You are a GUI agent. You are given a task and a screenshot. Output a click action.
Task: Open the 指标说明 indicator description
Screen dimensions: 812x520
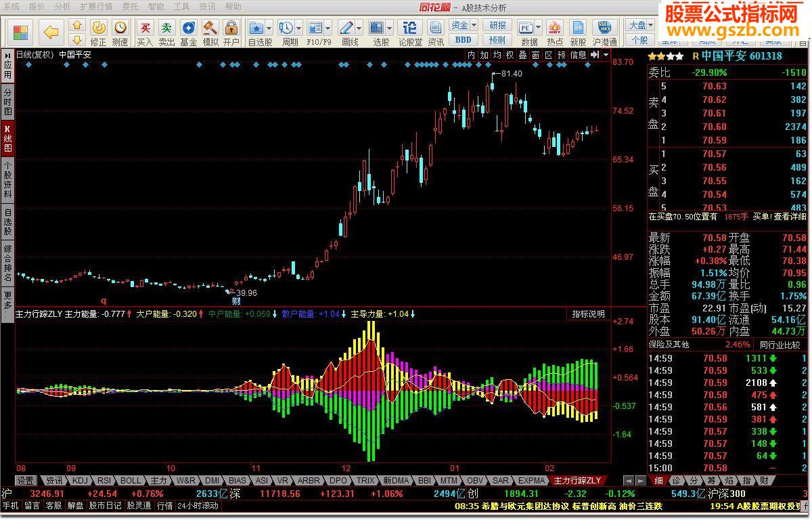coord(588,314)
